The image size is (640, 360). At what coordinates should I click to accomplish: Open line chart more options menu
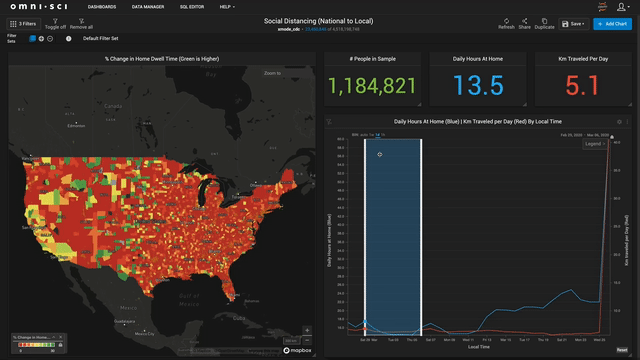click(627, 122)
